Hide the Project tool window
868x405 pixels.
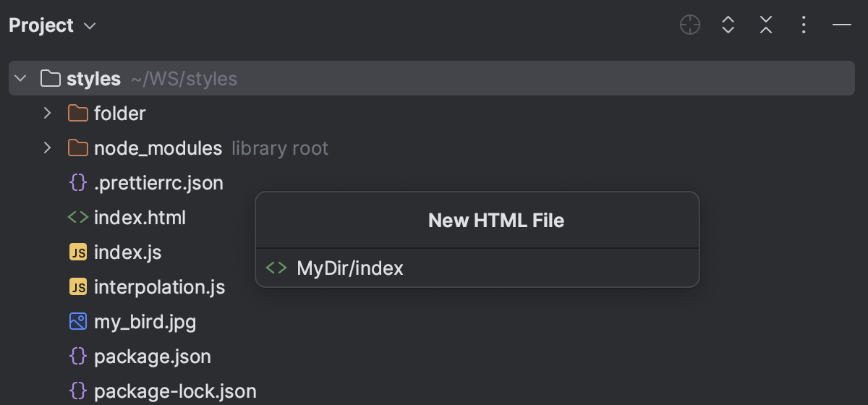(x=841, y=25)
